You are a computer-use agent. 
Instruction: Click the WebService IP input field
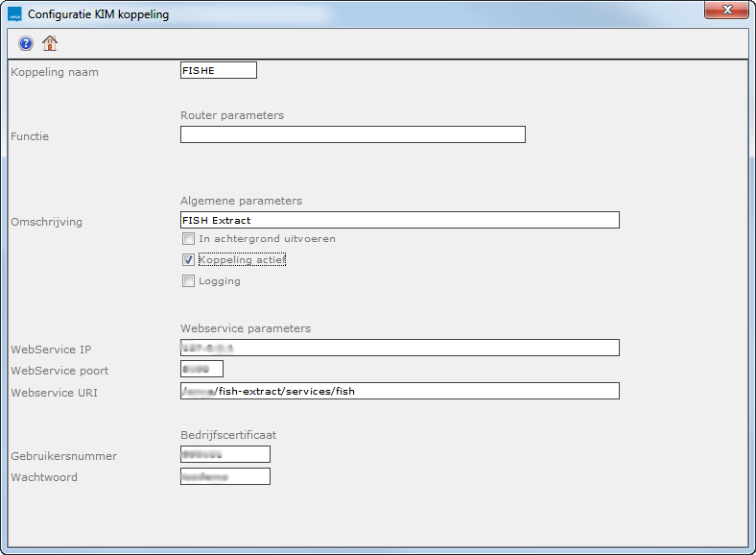pos(399,348)
